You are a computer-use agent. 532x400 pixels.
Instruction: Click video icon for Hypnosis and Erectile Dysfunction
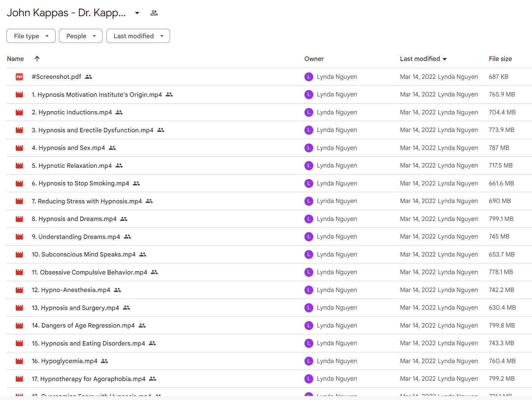click(19, 130)
